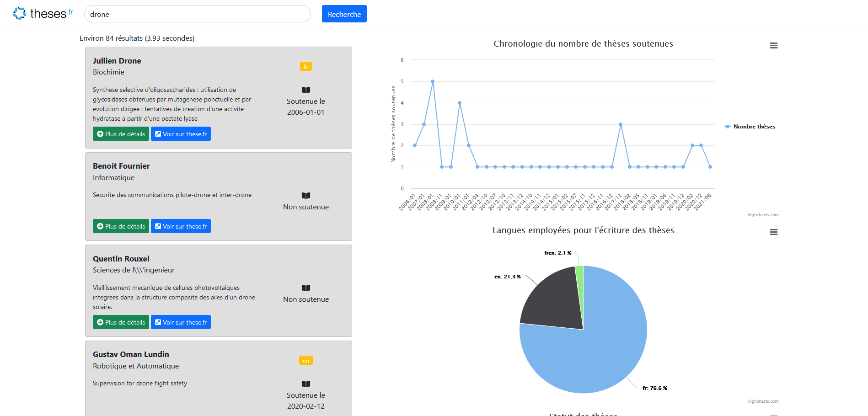Click book icon in Quentin Rouxel card
Screen dimensions: 868x416
tap(306, 288)
